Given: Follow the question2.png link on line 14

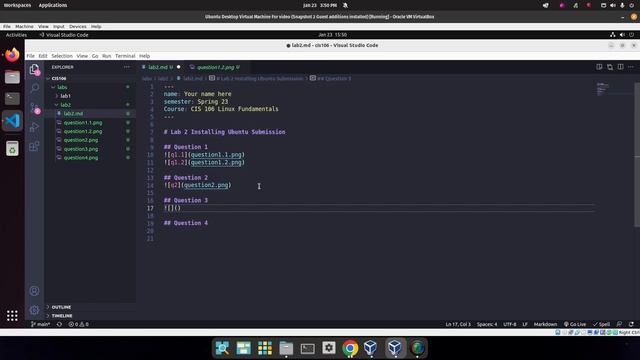Looking at the screenshot, I should tap(206, 185).
